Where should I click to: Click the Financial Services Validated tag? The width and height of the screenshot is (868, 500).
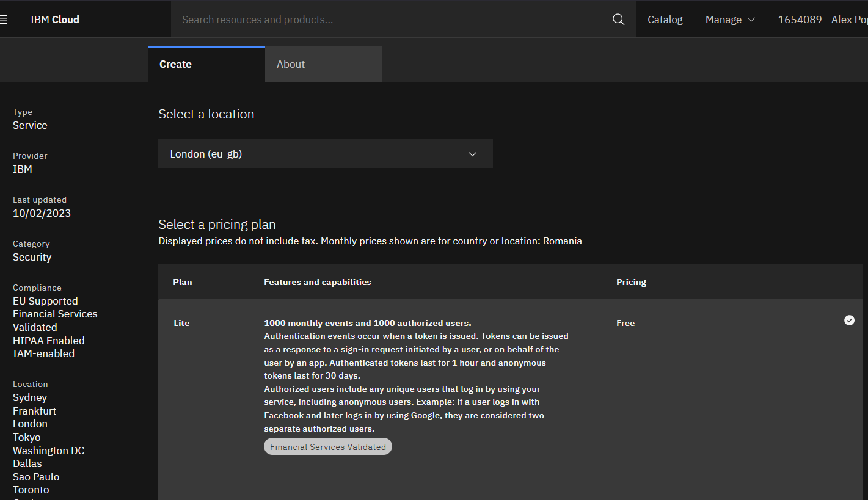328,447
